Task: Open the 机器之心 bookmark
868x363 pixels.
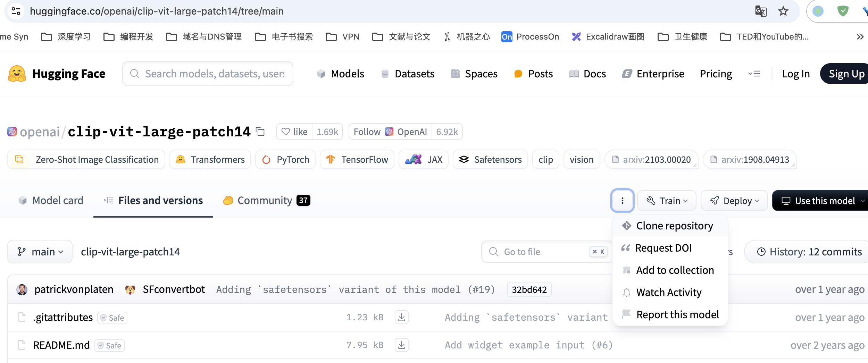Action: pos(467,37)
